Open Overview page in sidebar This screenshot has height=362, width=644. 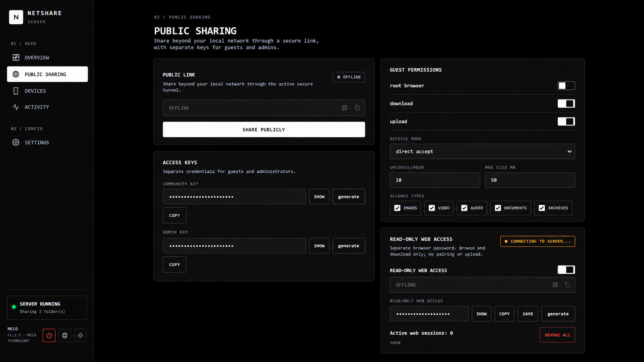point(47,58)
